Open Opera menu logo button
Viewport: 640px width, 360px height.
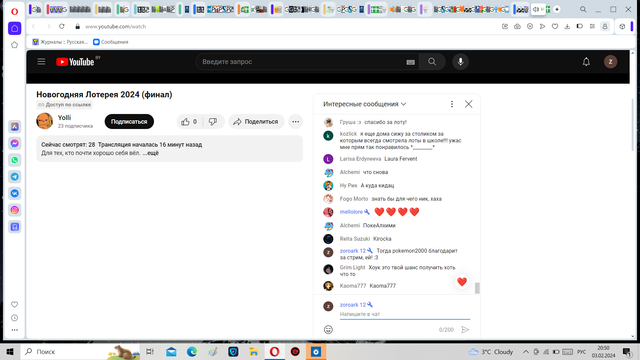[x=15, y=11]
